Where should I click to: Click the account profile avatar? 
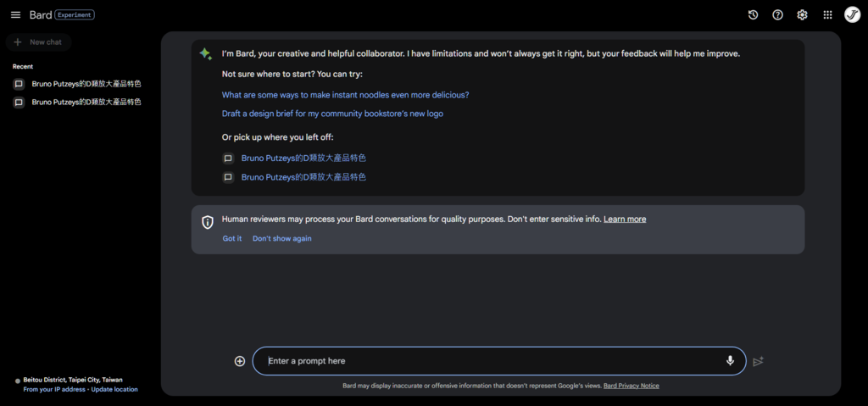click(852, 14)
